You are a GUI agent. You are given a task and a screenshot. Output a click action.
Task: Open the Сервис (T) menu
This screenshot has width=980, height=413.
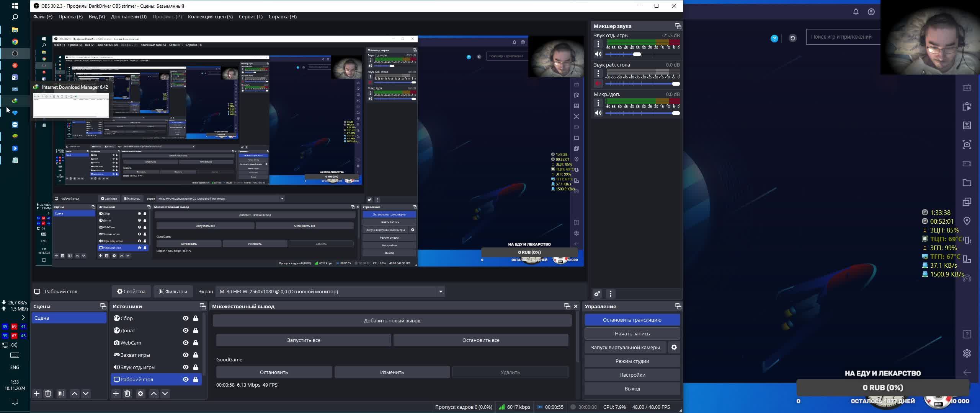point(250,16)
